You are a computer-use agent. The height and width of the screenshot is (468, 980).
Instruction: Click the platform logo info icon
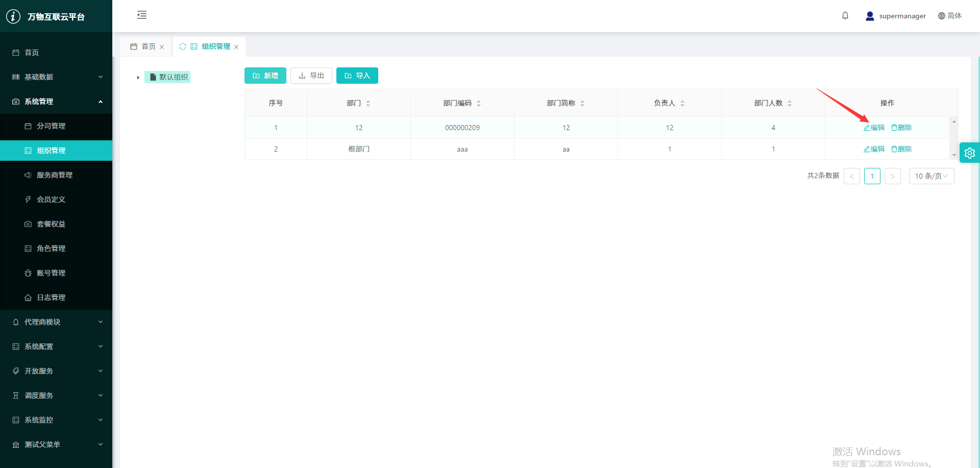point(13,16)
